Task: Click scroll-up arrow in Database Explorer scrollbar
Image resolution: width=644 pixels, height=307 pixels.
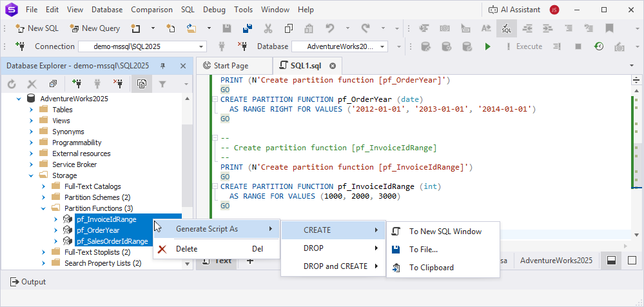Action: point(187,99)
